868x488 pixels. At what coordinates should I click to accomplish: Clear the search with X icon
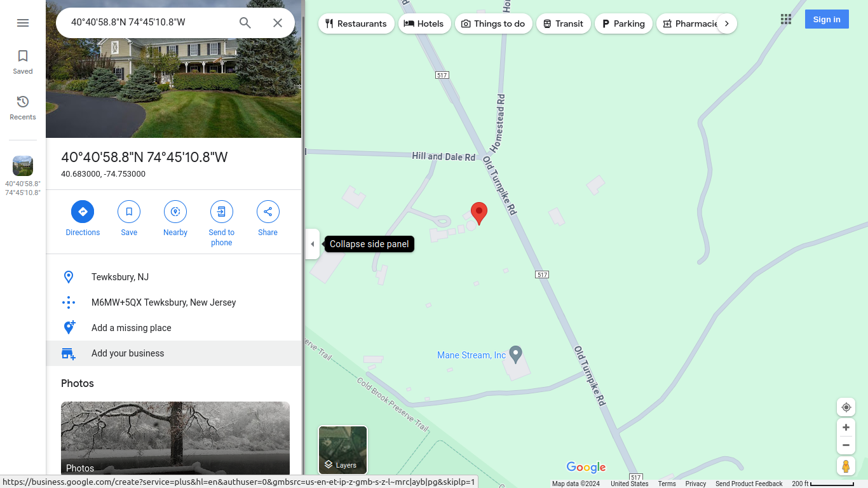pyautogui.click(x=278, y=23)
